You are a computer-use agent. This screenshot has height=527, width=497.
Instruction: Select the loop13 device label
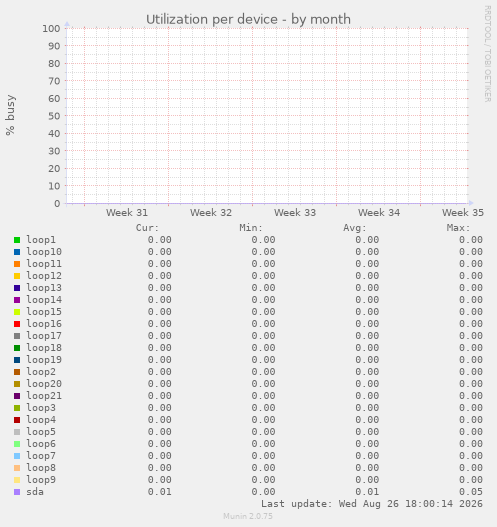click(44, 288)
